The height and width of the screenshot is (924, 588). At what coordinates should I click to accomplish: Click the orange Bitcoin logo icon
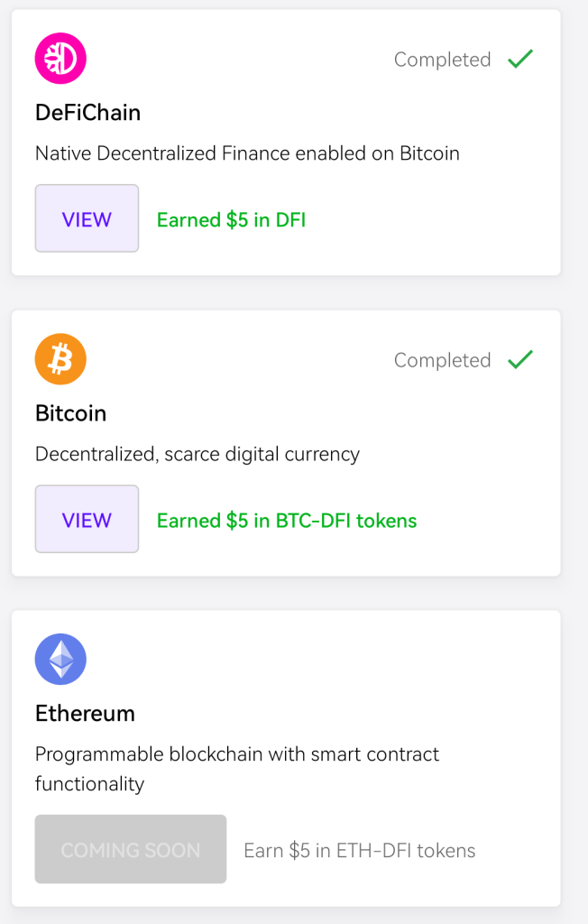pyautogui.click(x=60, y=359)
